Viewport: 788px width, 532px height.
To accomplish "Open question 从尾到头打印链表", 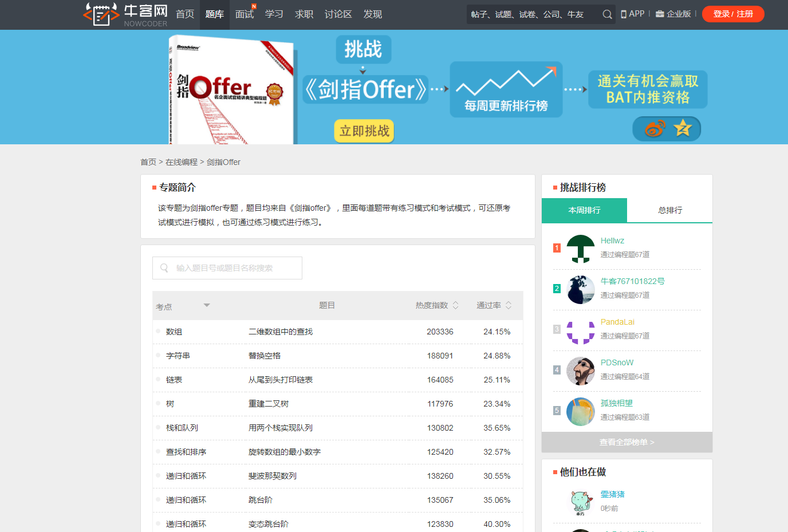I will 281,380.
